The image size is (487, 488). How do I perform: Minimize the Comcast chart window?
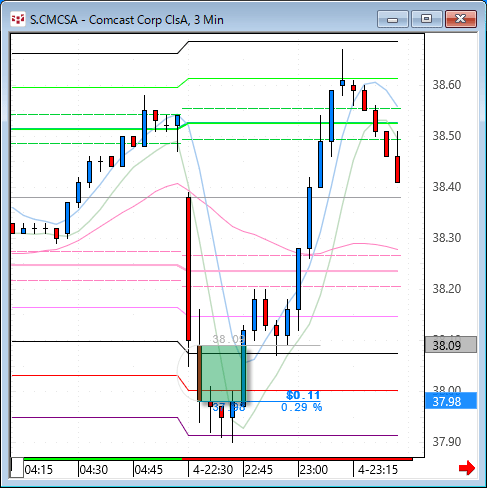tap(393, 19)
